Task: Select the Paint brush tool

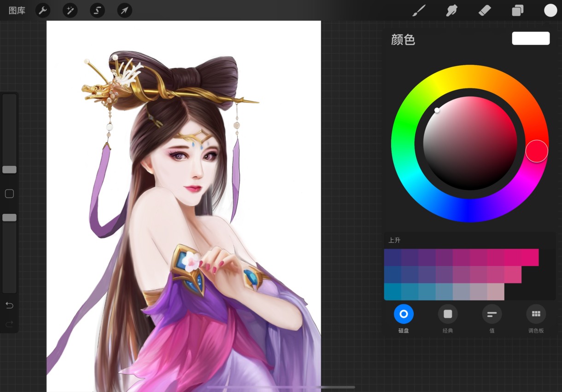Action: 418,11
